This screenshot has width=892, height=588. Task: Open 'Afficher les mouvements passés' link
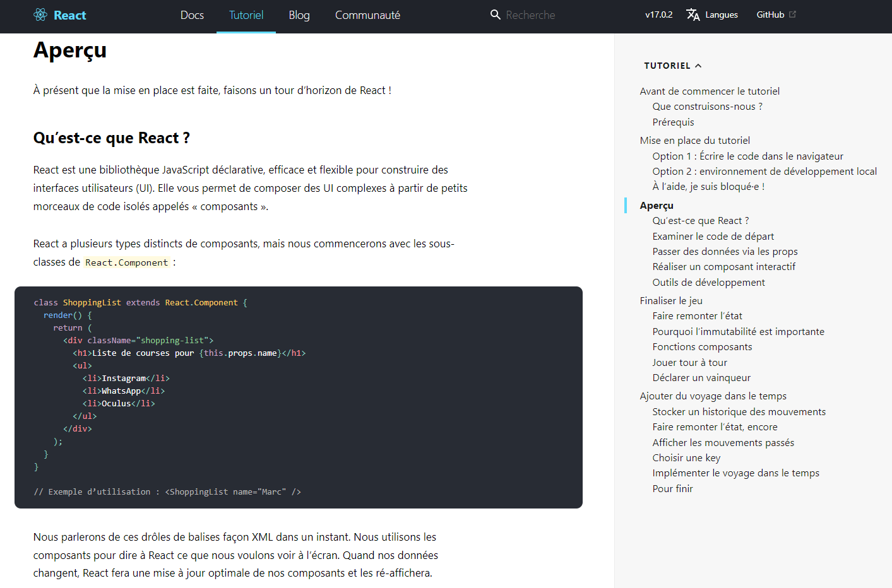coord(723,443)
